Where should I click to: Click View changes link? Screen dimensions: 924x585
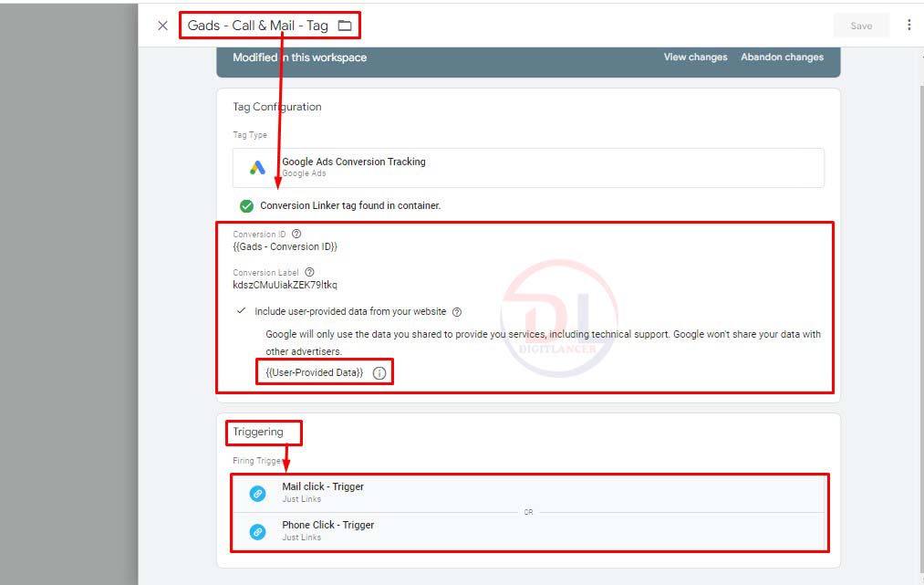click(x=695, y=57)
